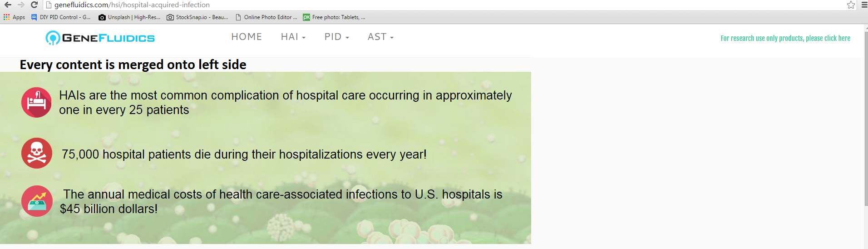
Task: Expand the PID dropdown menu
Action: pyautogui.click(x=336, y=37)
